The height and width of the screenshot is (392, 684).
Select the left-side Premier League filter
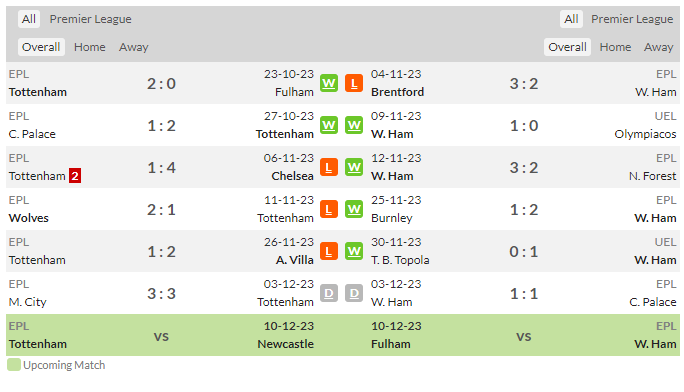click(x=90, y=19)
